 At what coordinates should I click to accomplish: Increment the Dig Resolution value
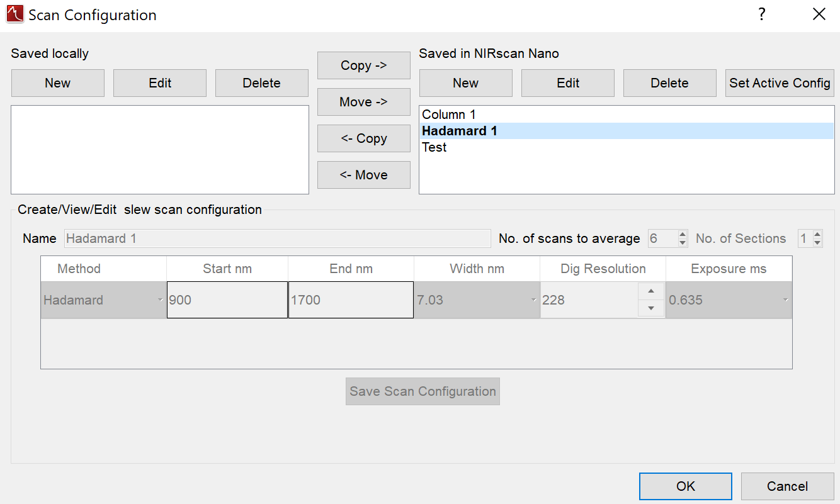tap(651, 291)
